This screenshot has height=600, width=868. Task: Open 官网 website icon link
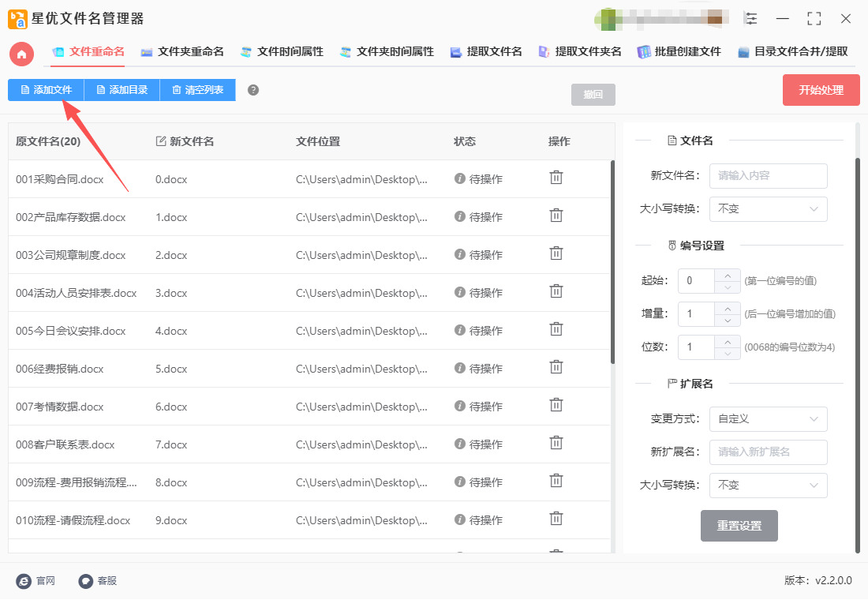[24, 580]
